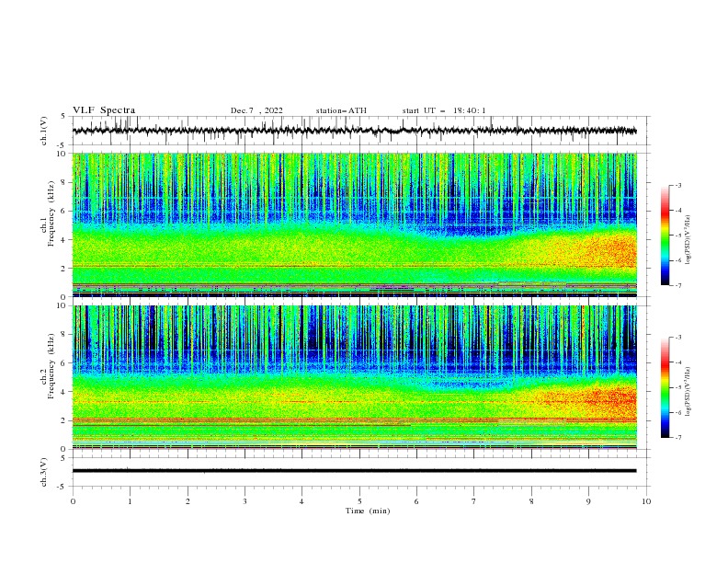Click the '5' tick on the time axis
This screenshot has height=563, width=728.
359,501
